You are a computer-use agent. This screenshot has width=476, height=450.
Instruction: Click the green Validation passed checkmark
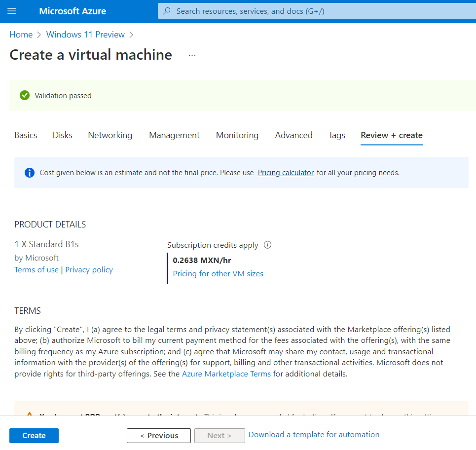click(x=24, y=95)
